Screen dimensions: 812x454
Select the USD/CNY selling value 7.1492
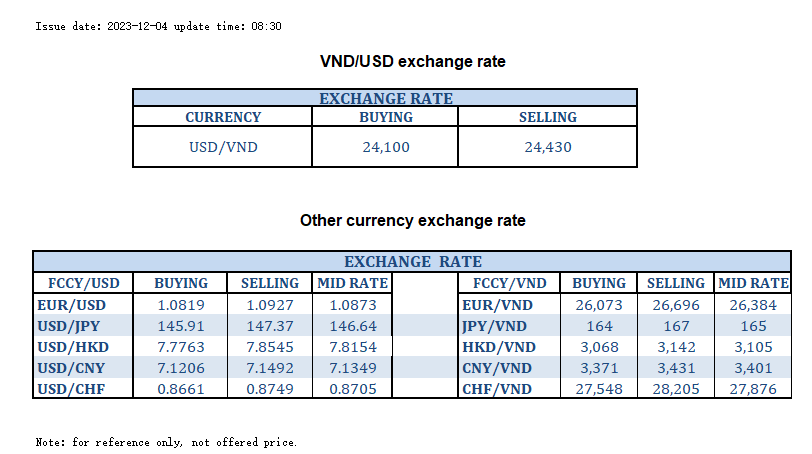pos(269,368)
